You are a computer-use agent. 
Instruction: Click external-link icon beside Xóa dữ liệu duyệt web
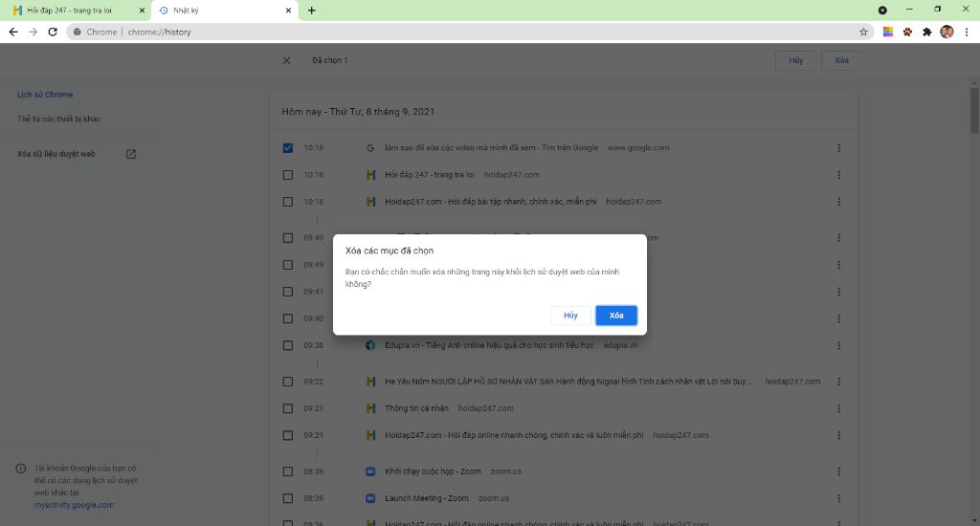[130, 154]
